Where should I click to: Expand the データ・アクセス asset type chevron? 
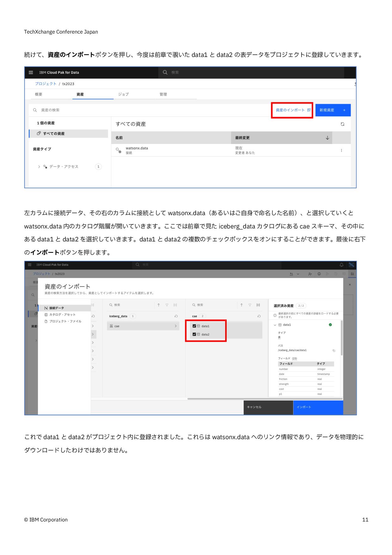coord(39,167)
